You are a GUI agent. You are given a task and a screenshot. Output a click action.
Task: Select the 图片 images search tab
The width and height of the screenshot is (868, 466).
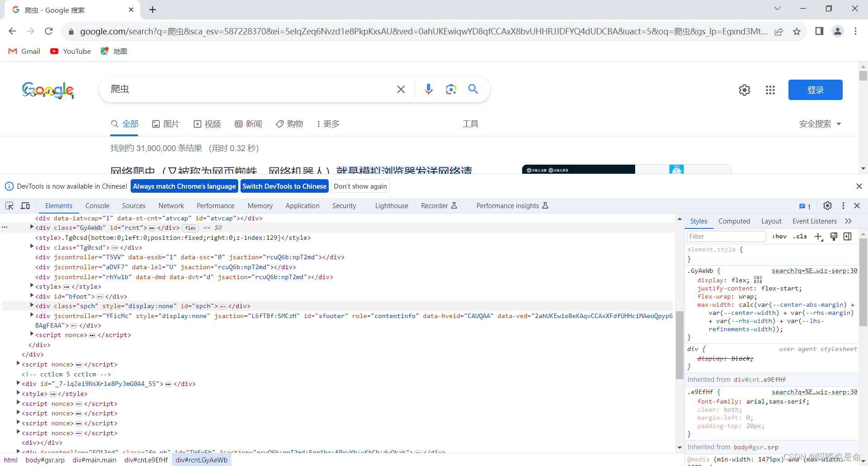tap(165, 124)
